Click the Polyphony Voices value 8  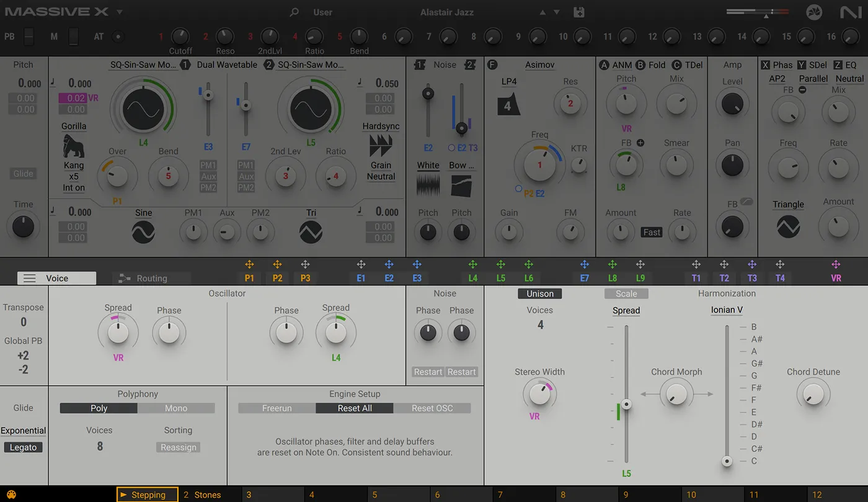(x=99, y=446)
